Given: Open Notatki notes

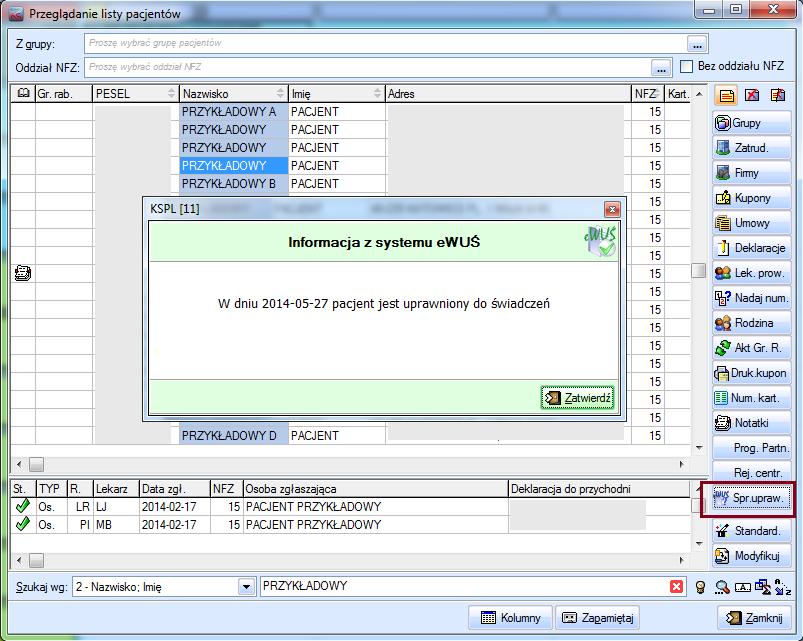Looking at the screenshot, I should pos(751,423).
